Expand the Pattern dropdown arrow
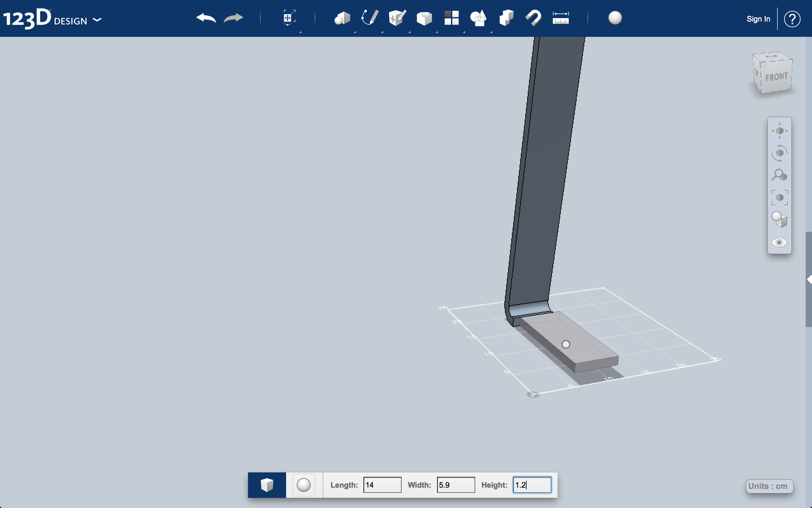Viewport: 812px width, 508px height. (464, 32)
